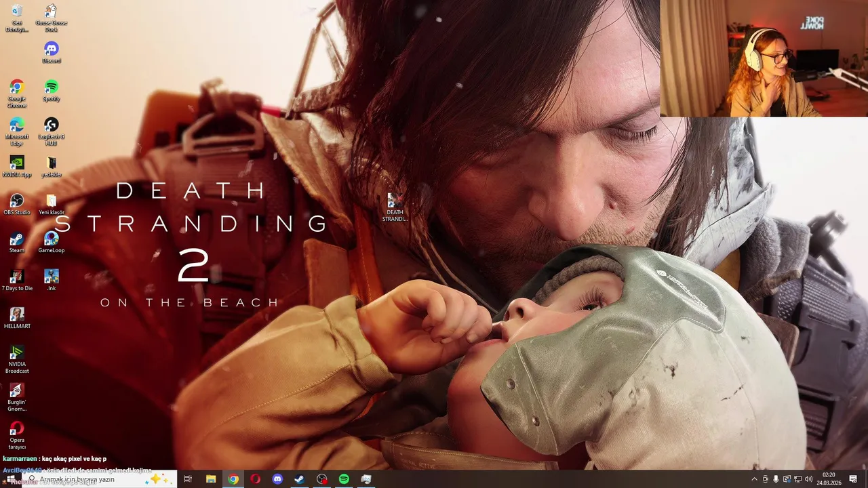This screenshot has height=488, width=868.
Task: Select the yedekler folder on the desktop
Action: click(x=51, y=166)
